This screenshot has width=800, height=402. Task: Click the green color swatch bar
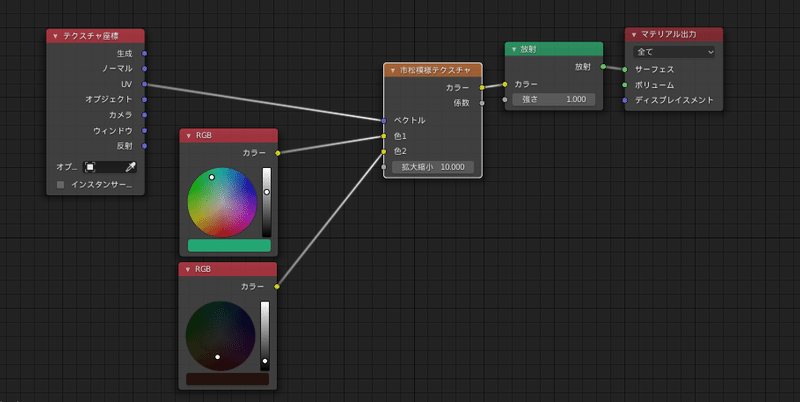coord(229,245)
